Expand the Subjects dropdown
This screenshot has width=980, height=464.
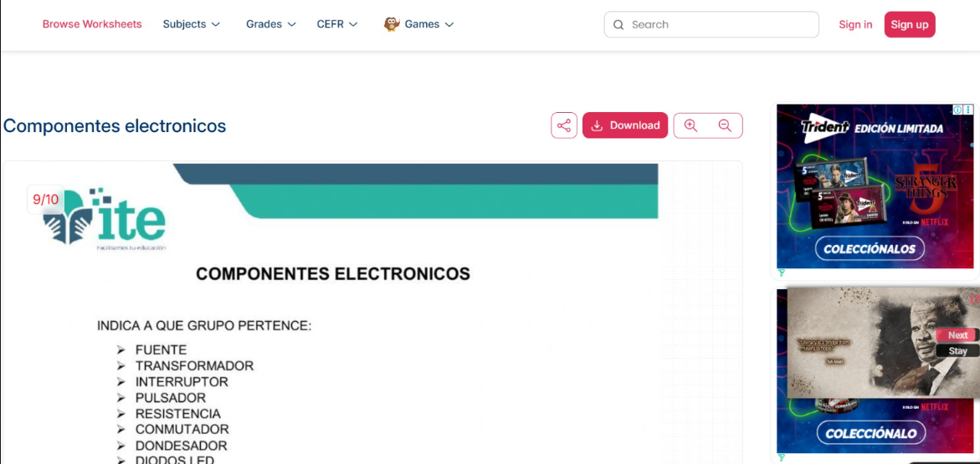(x=192, y=24)
